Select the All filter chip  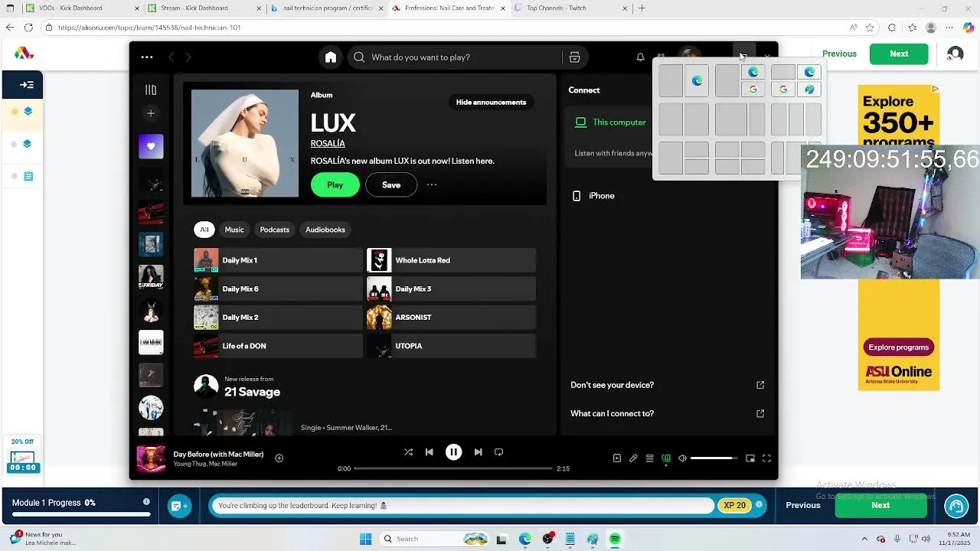coord(204,230)
